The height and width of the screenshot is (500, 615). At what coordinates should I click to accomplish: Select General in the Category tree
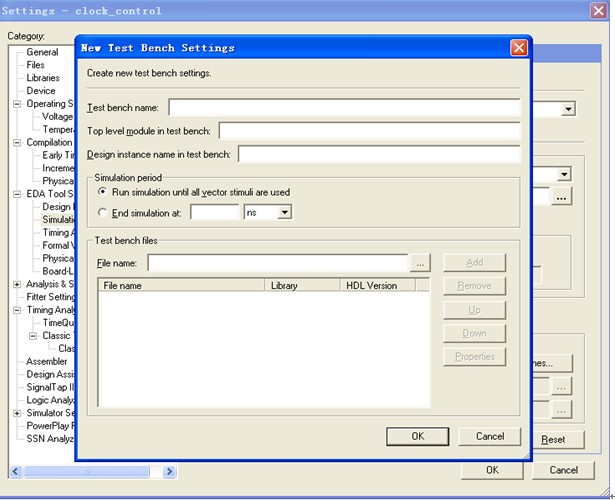click(42, 52)
